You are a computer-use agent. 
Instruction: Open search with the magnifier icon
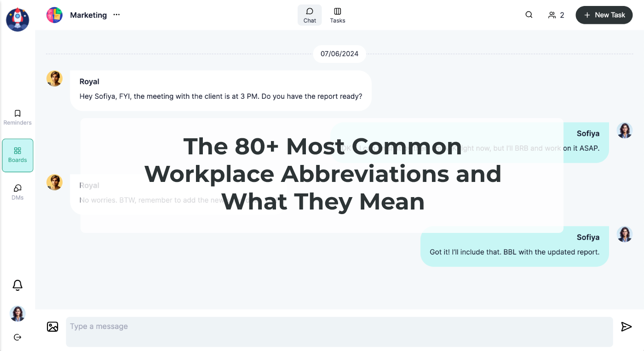coord(529,15)
